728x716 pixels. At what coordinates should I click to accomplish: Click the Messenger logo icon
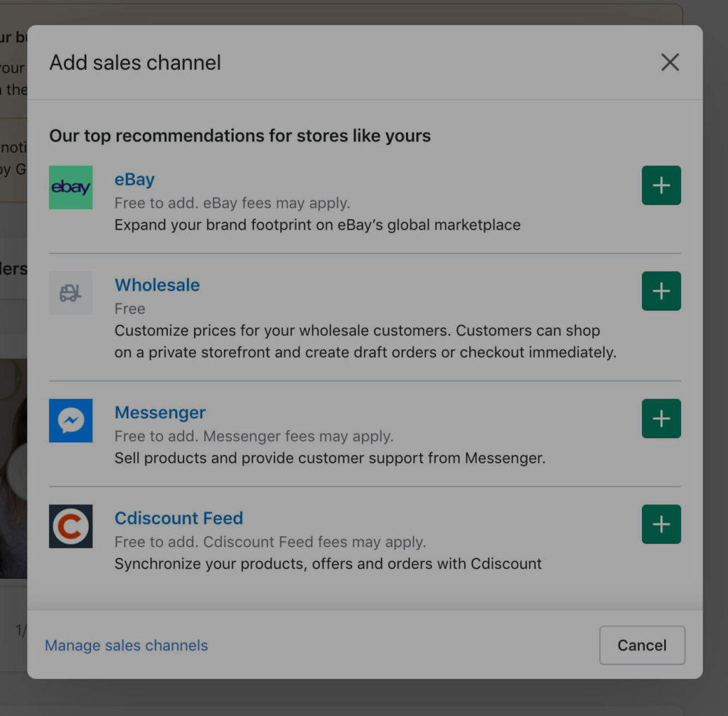pos(70,421)
